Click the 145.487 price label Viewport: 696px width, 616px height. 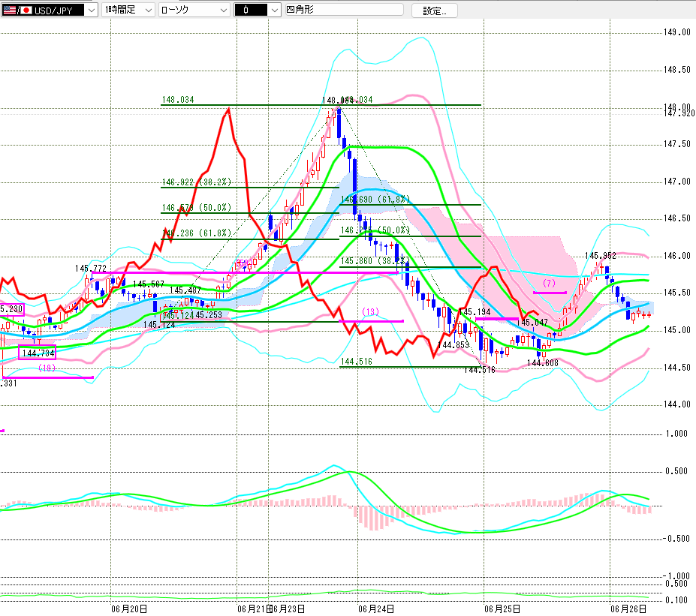185,290
